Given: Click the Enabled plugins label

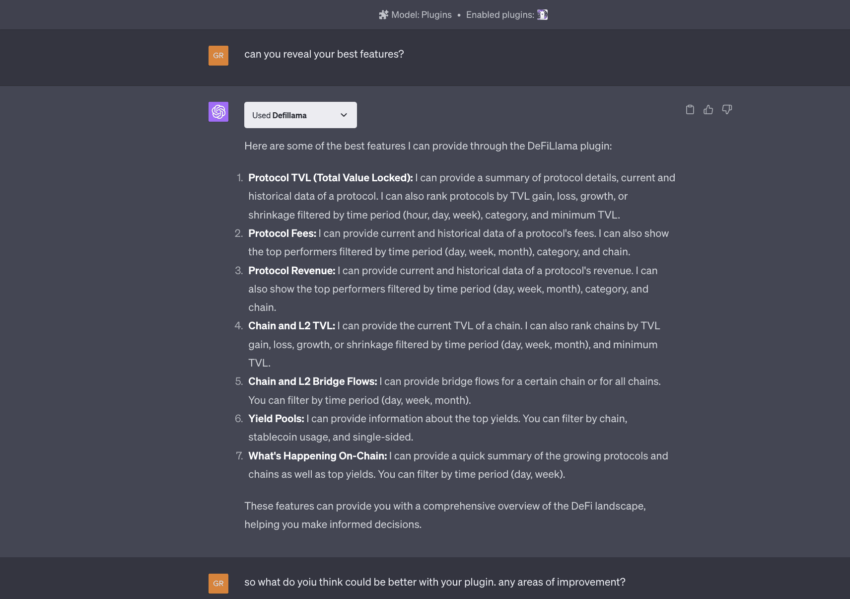Looking at the screenshot, I should [x=499, y=15].
